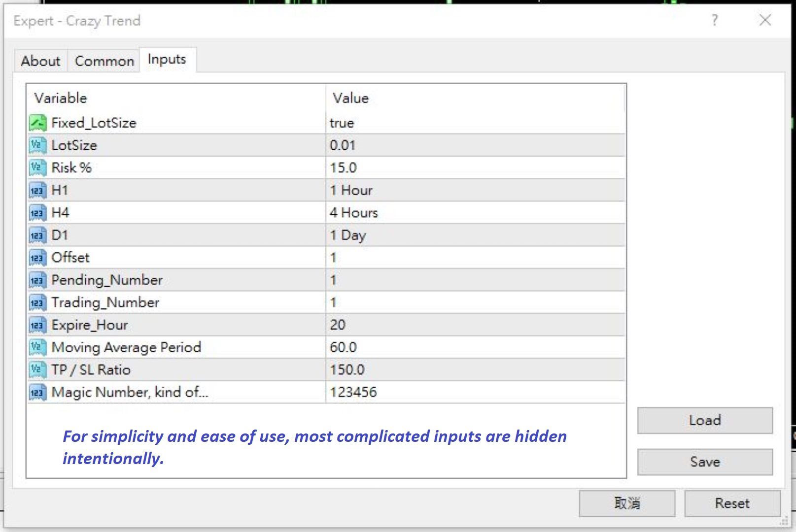Click the integer icon beside Offset
The height and width of the screenshot is (532, 796).
click(38, 258)
